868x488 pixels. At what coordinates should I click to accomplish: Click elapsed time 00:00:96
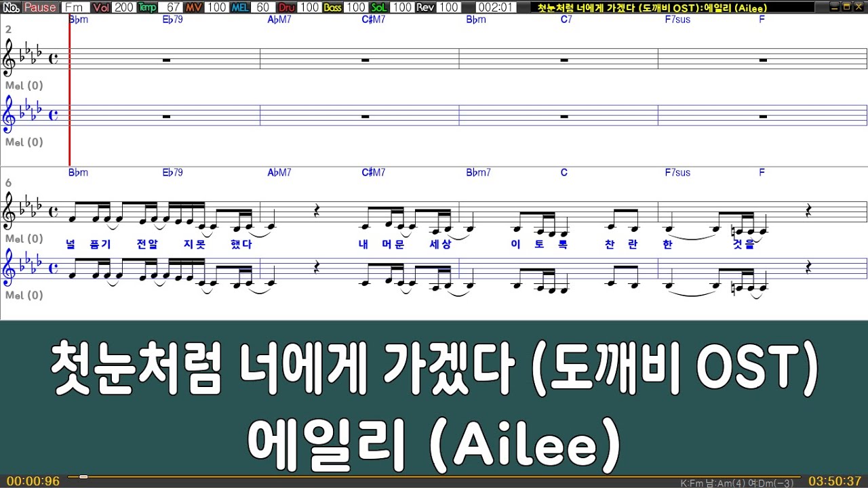point(33,481)
